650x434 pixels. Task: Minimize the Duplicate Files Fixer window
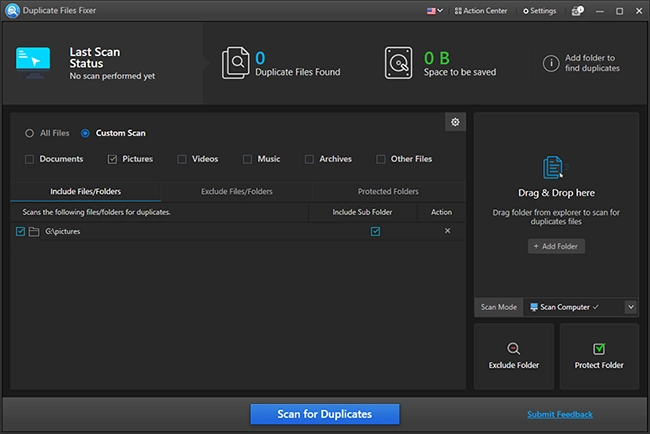click(599, 11)
